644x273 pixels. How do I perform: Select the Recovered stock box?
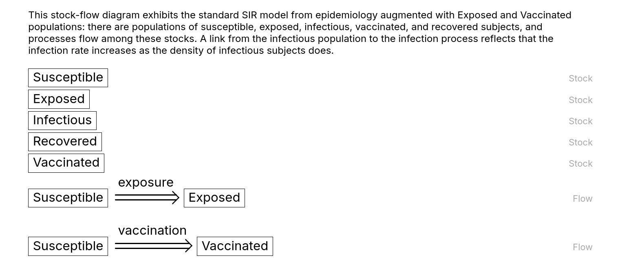(x=65, y=141)
